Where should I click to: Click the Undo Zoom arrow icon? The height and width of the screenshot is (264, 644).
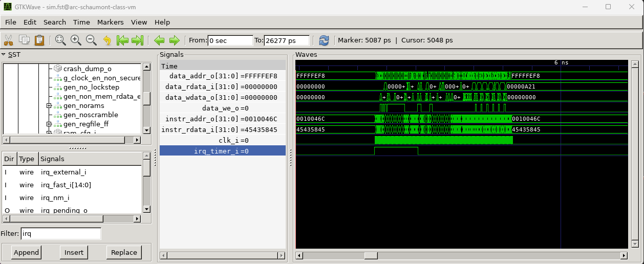[107, 40]
